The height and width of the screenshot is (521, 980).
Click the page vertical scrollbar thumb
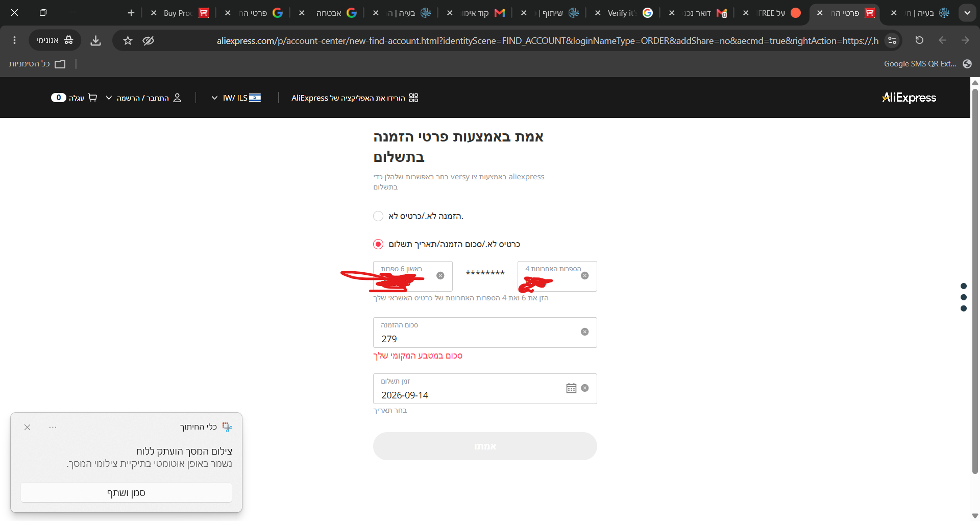click(975, 281)
